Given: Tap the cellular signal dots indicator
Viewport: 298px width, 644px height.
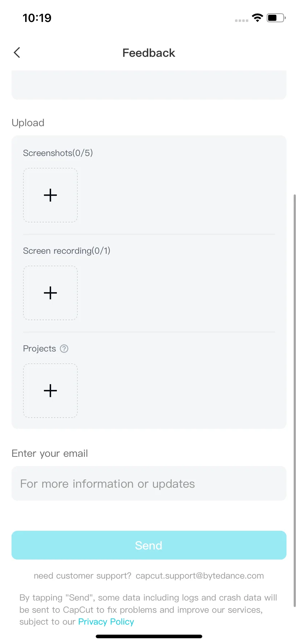Looking at the screenshot, I should 241,20.
